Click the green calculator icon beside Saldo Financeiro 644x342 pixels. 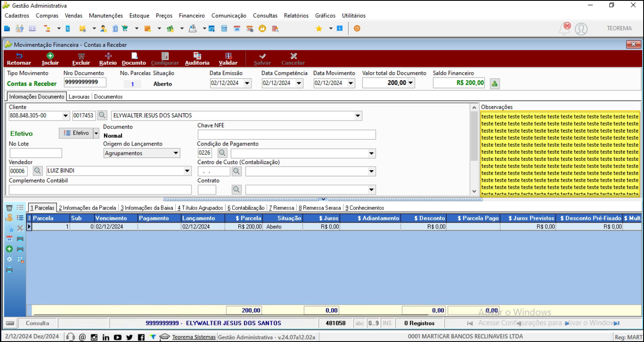[495, 83]
